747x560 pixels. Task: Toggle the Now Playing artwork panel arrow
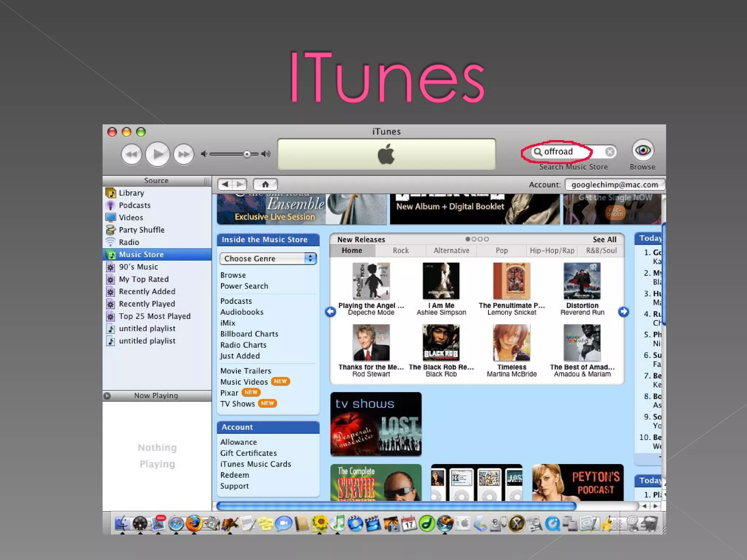[x=107, y=396]
